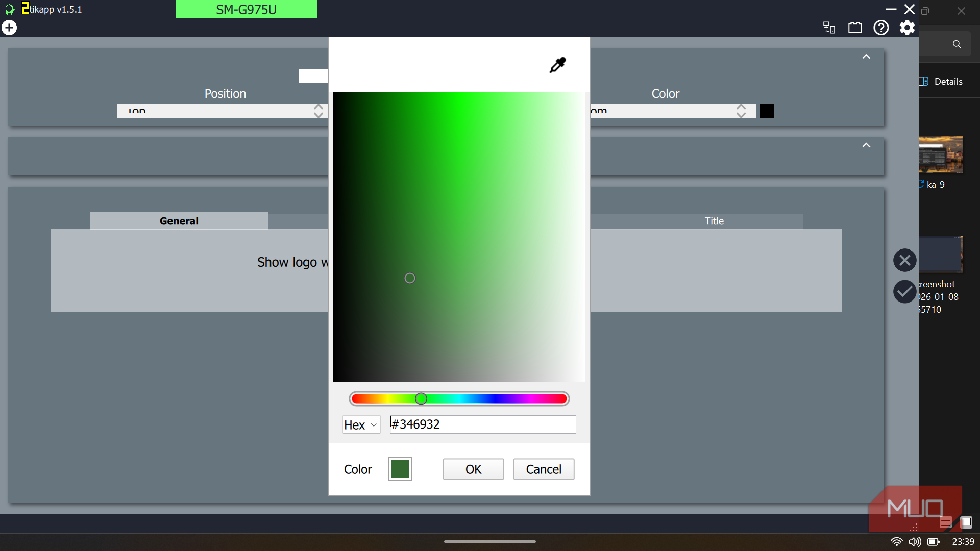Click the 23:39 clock
980x551 pixels.
[963, 541]
